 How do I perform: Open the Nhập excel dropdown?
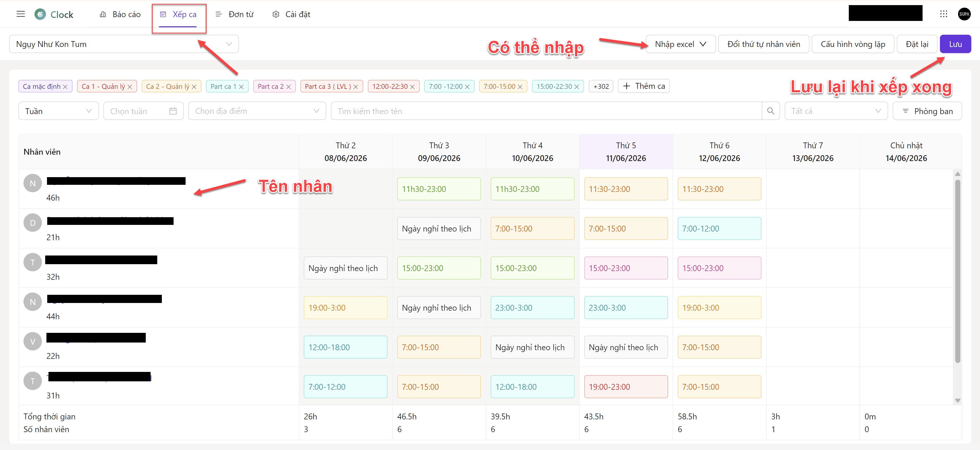pos(681,44)
